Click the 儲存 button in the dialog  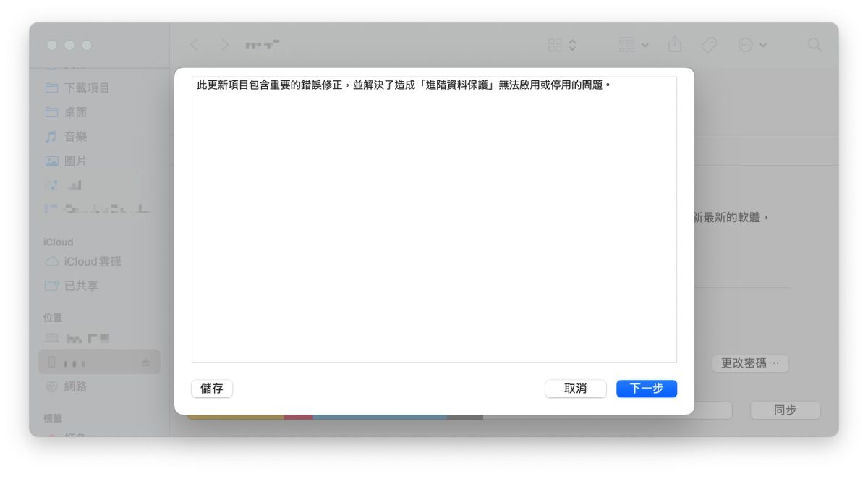coord(211,389)
